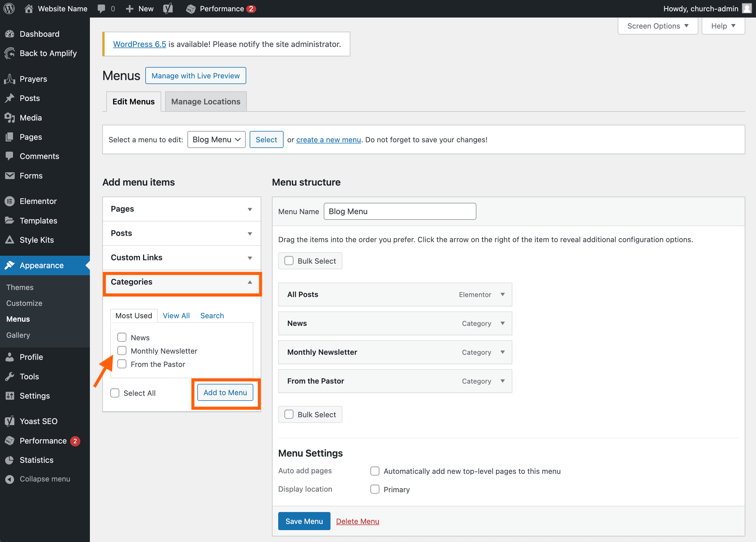Switch to the Manage Locations tab
Viewport: 756px width, 542px height.
pyautogui.click(x=205, y=101)
